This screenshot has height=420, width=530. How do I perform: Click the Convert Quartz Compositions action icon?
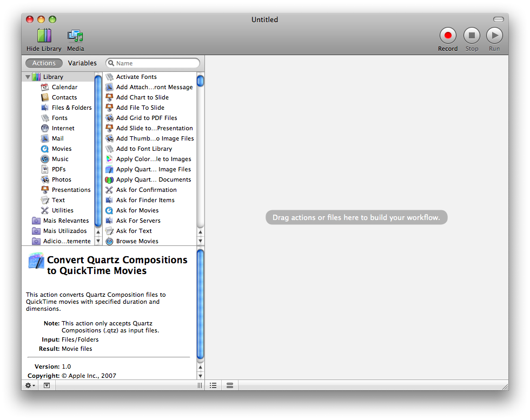(x=36, y=261)
